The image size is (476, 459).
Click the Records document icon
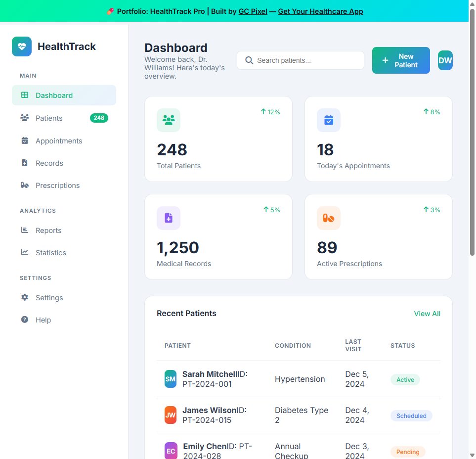point(24,163)
